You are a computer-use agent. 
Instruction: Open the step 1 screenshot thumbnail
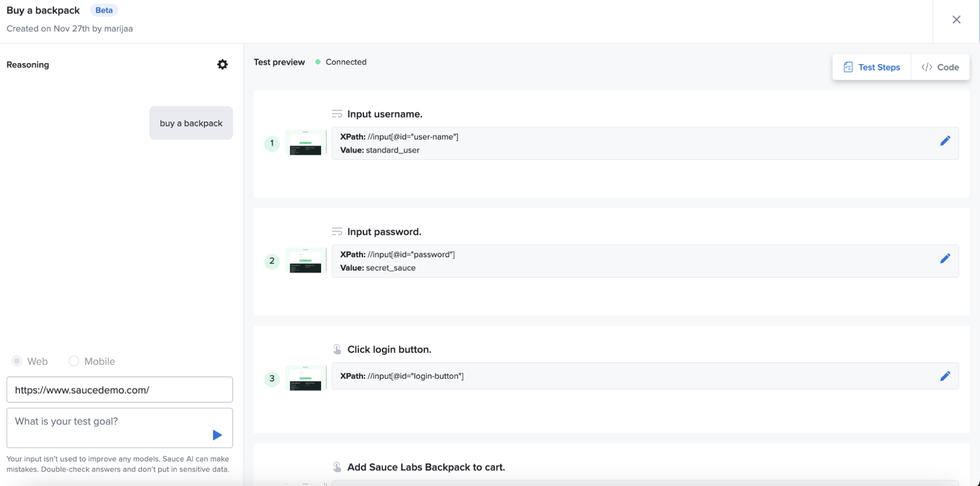tap(305, 143)
